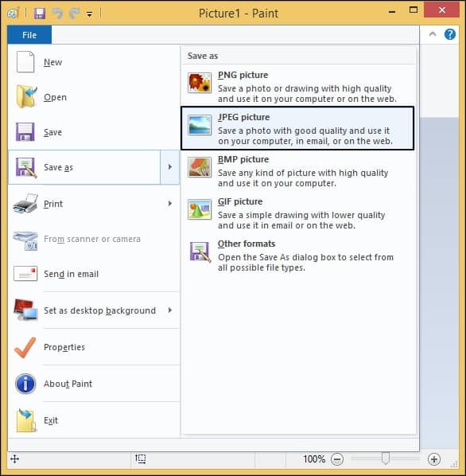Choose Other formats option

297,255
